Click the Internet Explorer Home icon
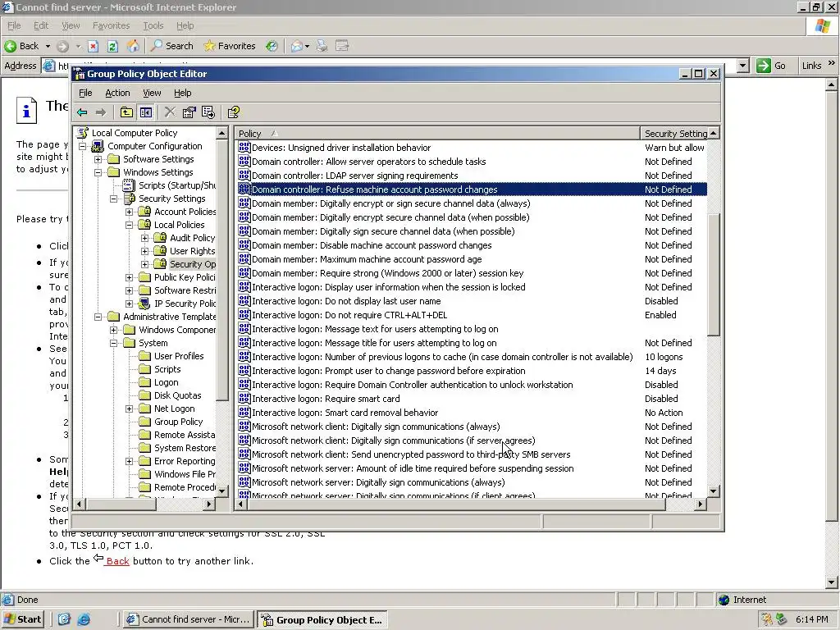The height and width of the screenshot is (630, 840). [133, 46]
